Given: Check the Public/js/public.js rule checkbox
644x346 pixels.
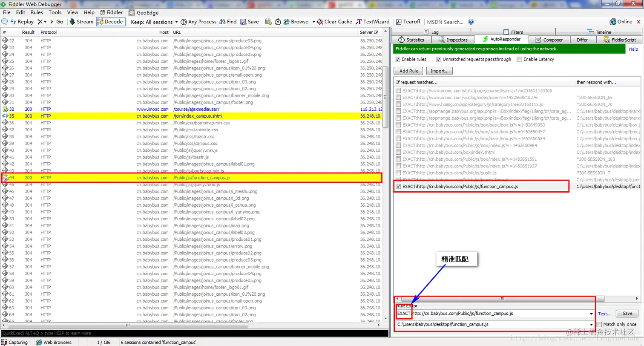Looking at the screenshot, I should click(x=398, y=173).
